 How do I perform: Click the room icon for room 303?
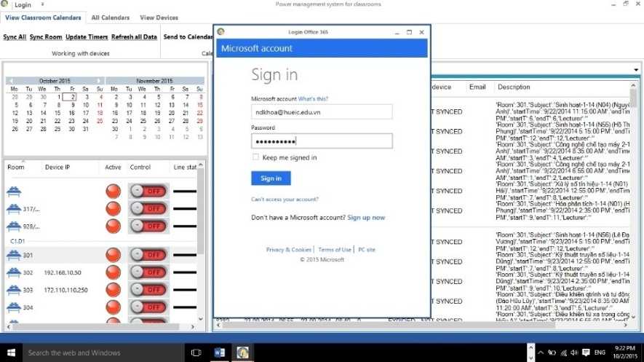14,290
